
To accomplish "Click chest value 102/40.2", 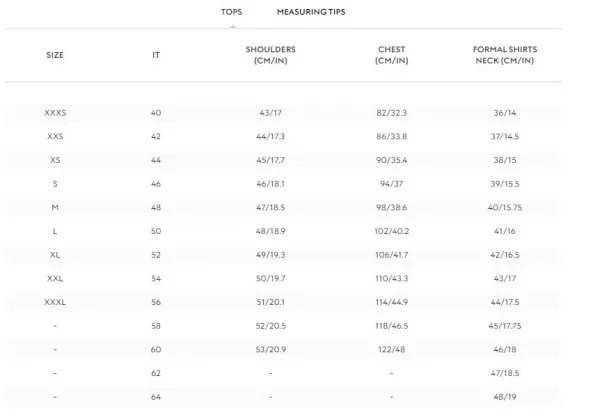I will click(391, 231).
